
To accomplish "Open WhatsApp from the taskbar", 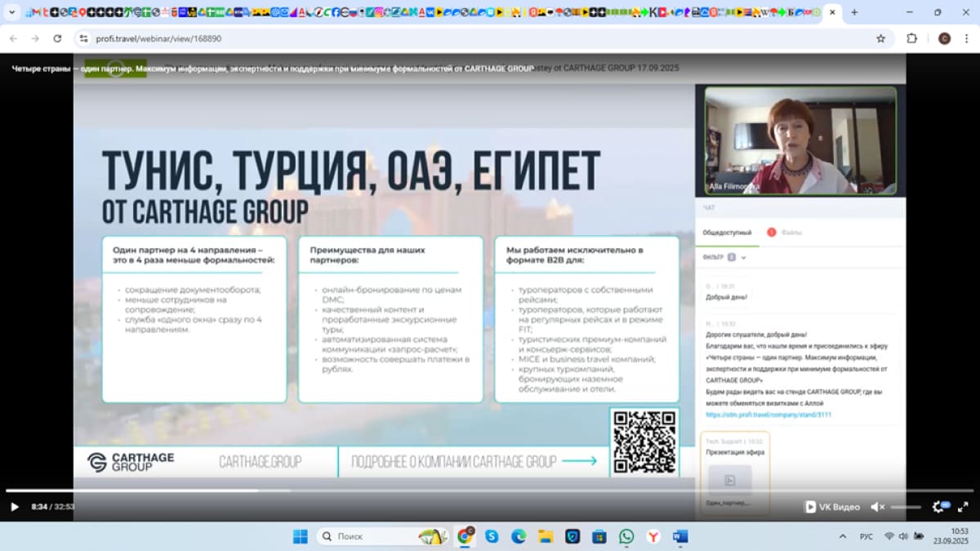I will [x=626, y=536].
